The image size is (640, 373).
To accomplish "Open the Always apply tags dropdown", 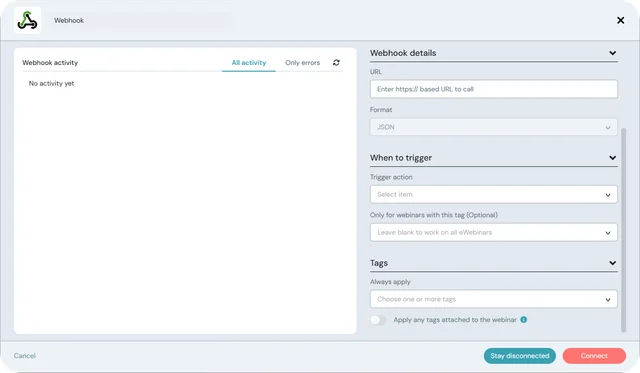I will 493,299.
